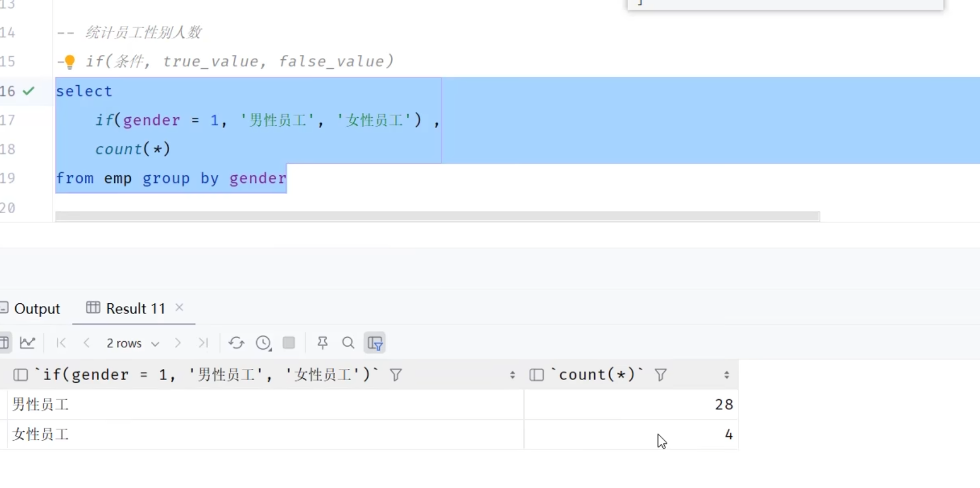Toggle filter on the count(*) column
This screenshot has width=980, height=488.
pyautogui.click(x=661, y=375)
